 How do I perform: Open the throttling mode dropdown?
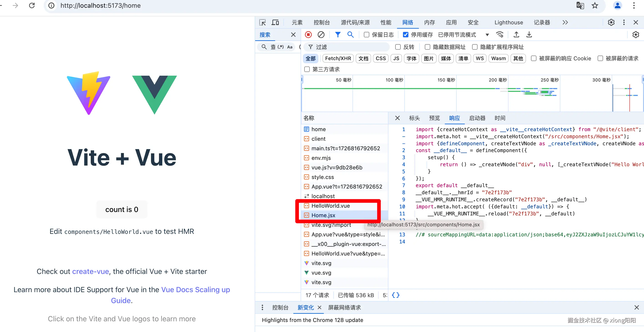coord(487,35)
